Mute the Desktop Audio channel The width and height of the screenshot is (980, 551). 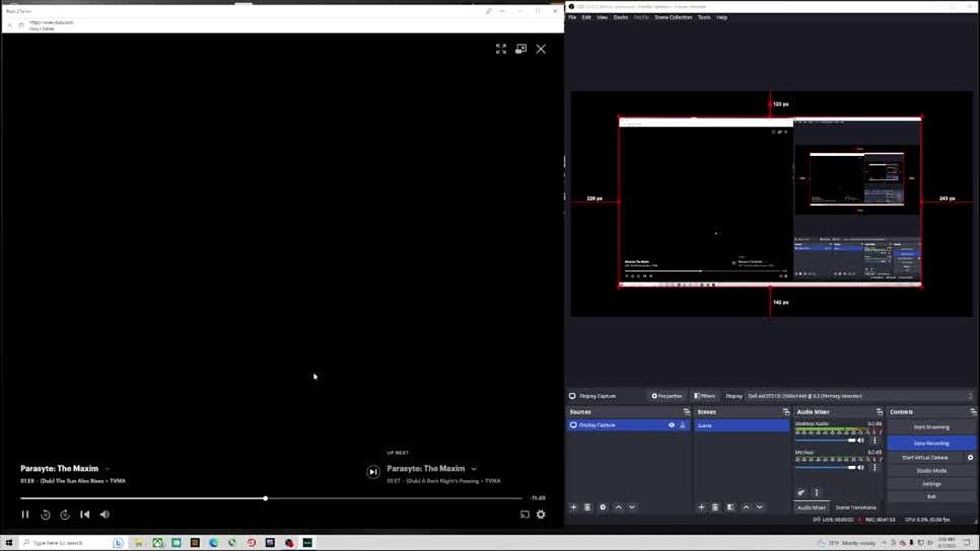[861, 440]
